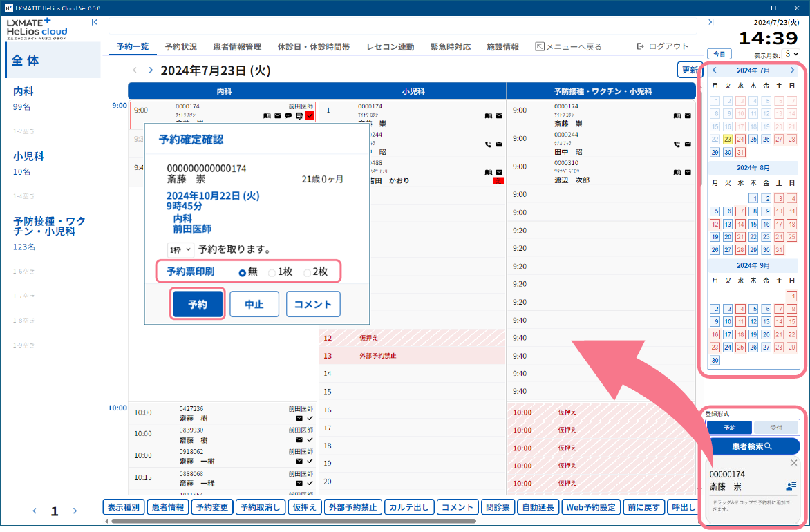Open the 患者情報管理 tab
Viewport: 810px width, 532px height.
coord(237,47)
